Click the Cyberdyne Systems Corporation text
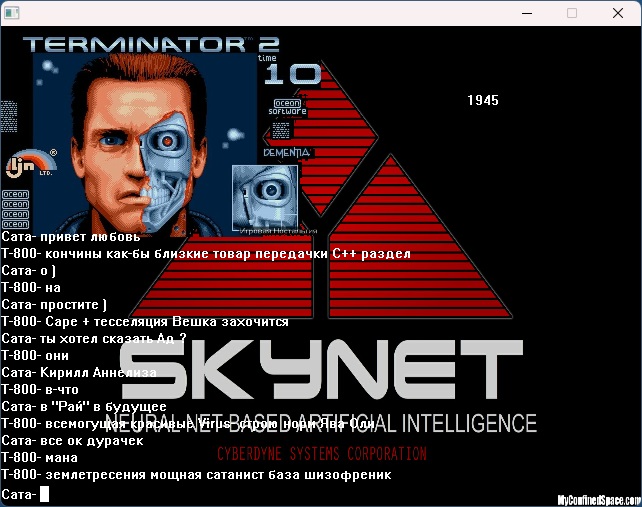The width and height of the screenshot is (642, 507). (322, 454)
